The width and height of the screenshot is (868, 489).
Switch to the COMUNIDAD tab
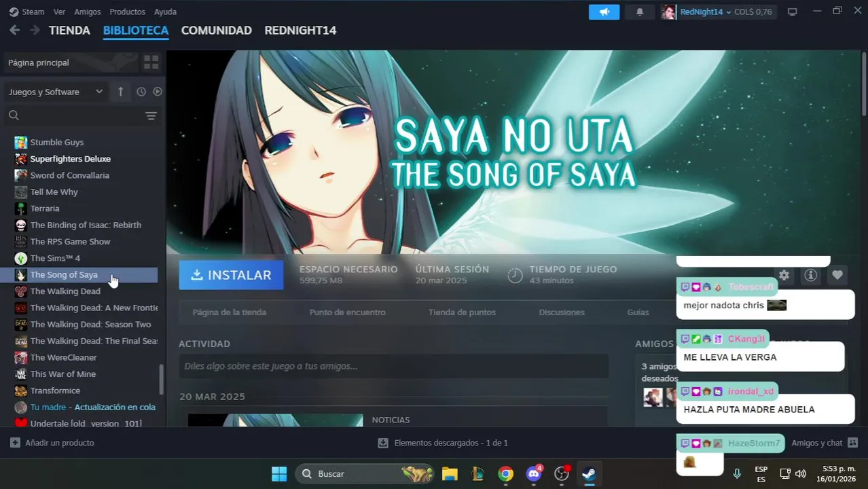(x=216, y=30)
